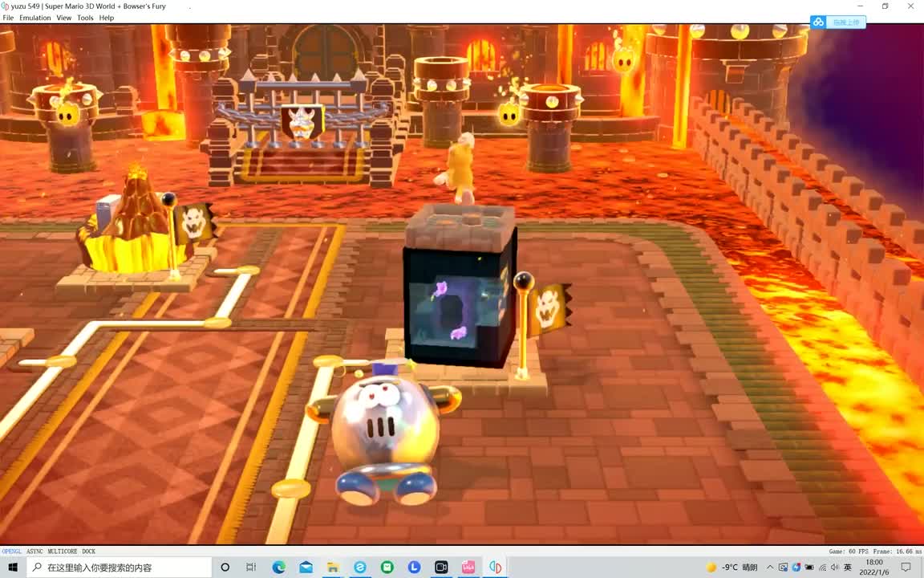924x578 pixels.
Task: Check the battery icon in system tray
Action: point(809,568)
